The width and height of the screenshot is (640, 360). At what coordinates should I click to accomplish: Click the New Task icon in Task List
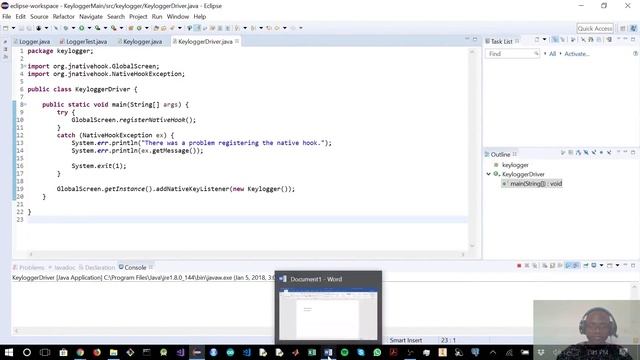[x=537, y=40]
